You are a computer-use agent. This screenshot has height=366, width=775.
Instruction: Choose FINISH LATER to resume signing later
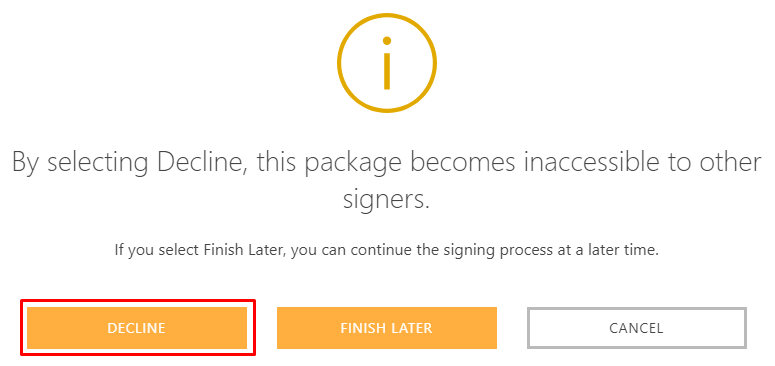(x=387, y=328)
